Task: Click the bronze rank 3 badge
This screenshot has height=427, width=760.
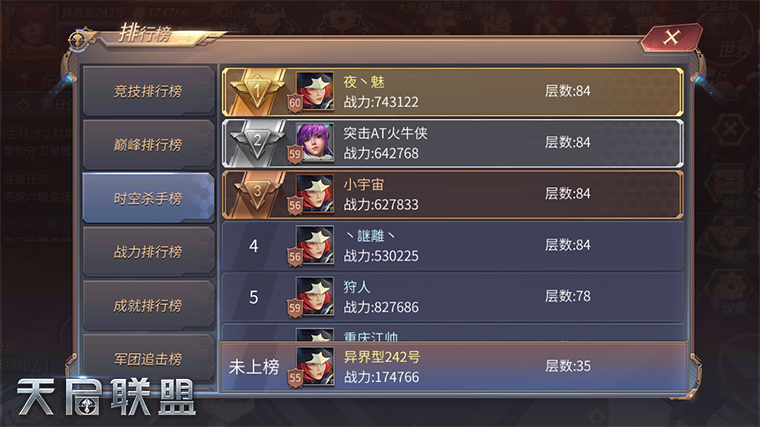Action: coord(257,193)
